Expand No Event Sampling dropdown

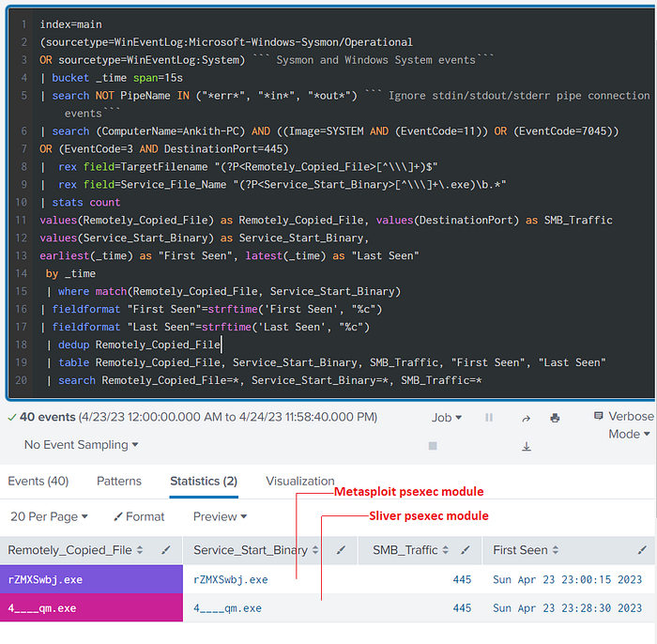(x=82, y=445)
